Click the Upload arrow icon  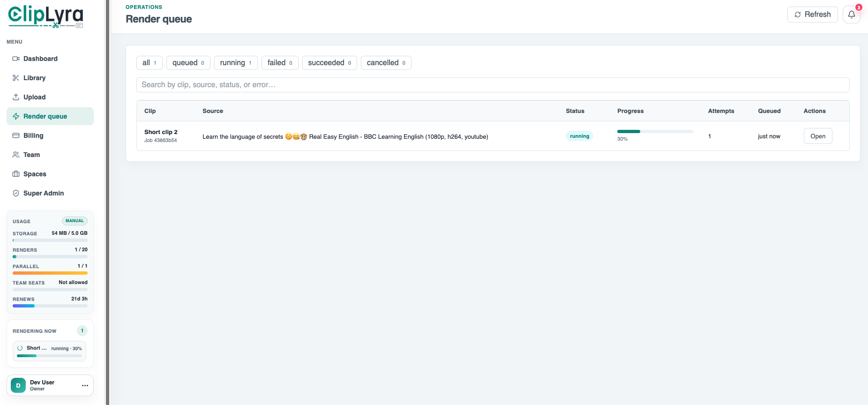pyautogui.click(x=16, y=97)
